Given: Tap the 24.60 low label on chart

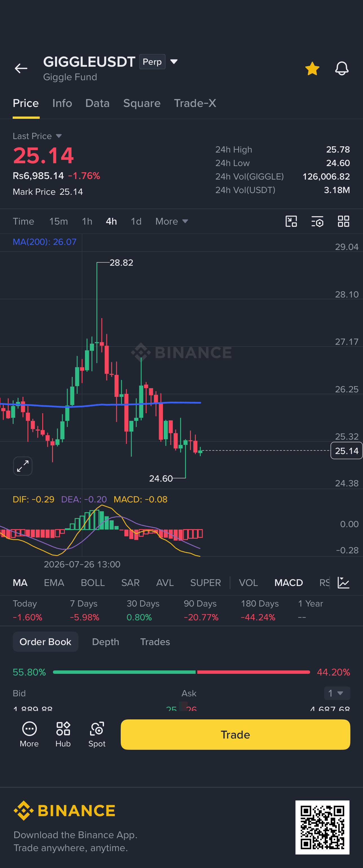Looking at the screenshot, I should tap(161, 478).
